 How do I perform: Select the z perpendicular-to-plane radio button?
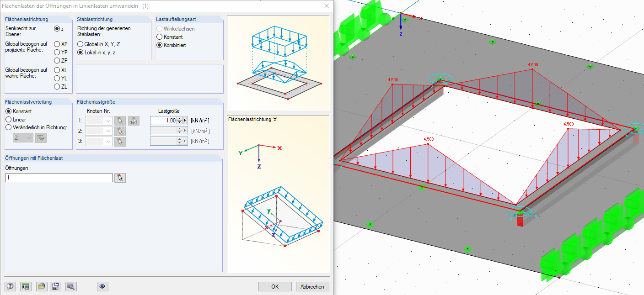point(57,28)
